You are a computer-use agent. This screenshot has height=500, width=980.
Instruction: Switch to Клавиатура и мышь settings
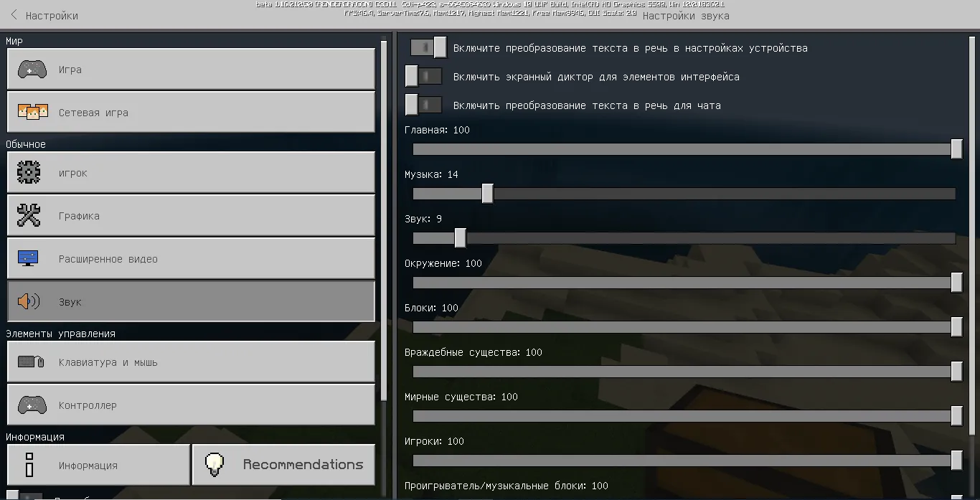(x=190, y=362)
